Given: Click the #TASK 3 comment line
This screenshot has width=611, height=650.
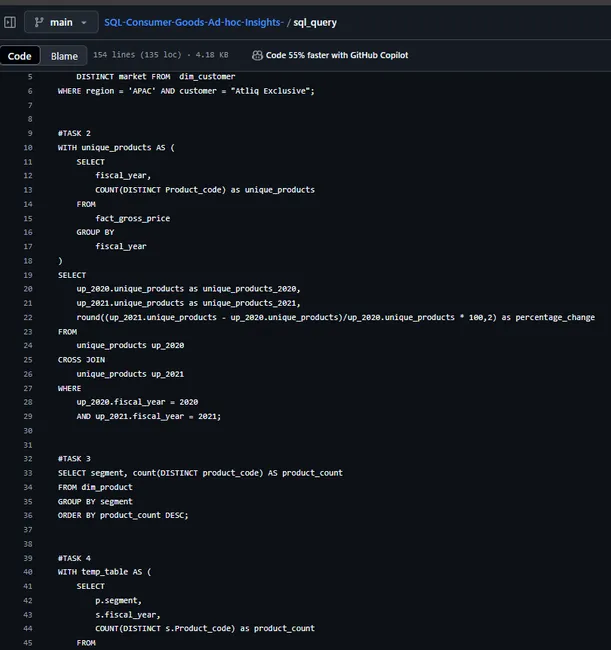Looking at the screenshot, I should click(x=74, y=459).
